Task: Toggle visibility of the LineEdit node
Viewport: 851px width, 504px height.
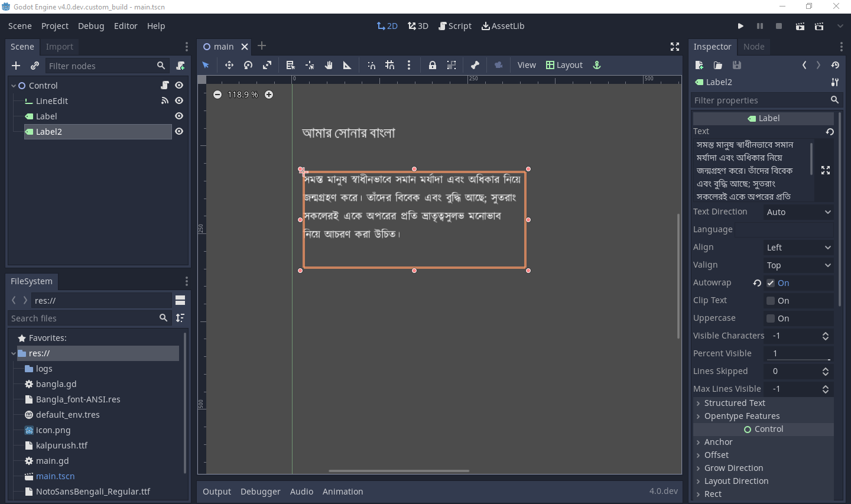Action: coord(178,100)
